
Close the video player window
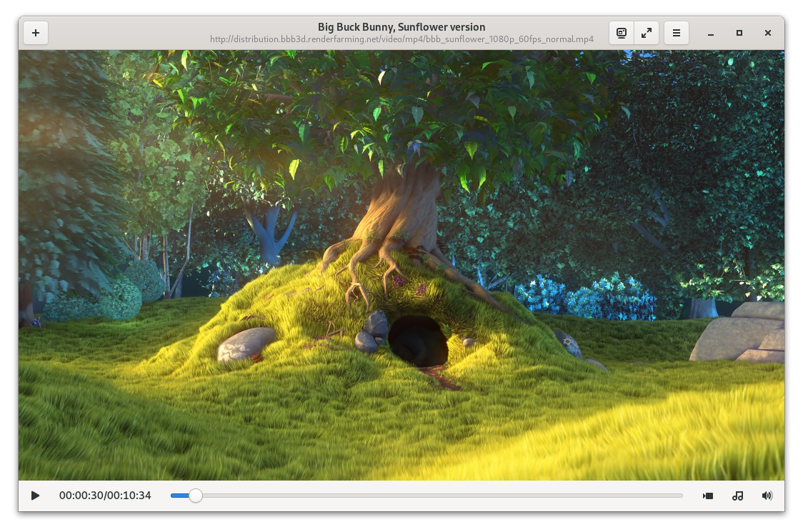768,33
